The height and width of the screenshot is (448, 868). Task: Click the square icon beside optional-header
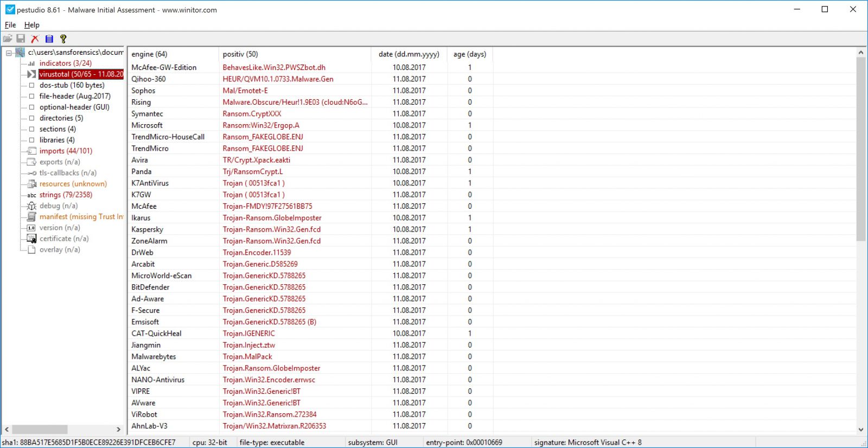(31, 107)
